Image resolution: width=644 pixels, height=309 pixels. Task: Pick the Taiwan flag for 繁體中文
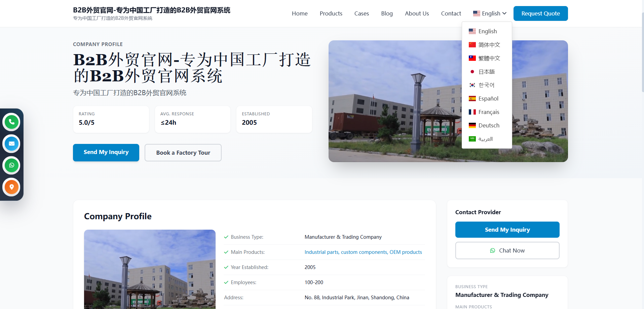[x=472, y=58]
